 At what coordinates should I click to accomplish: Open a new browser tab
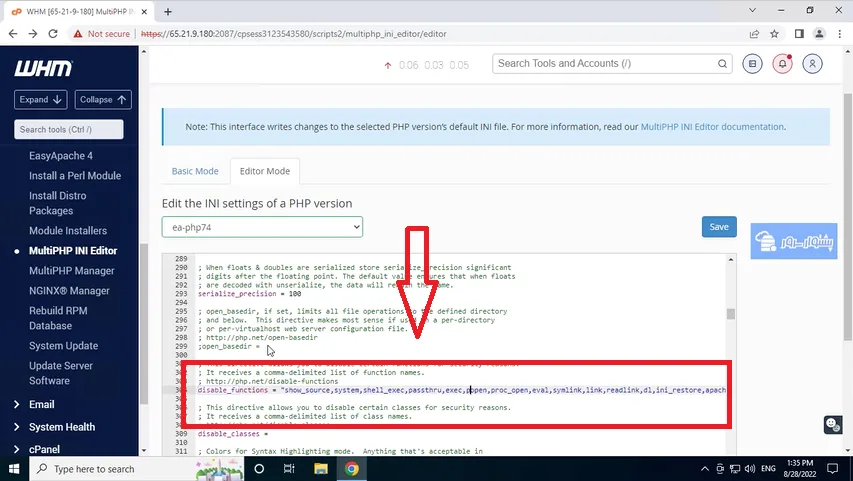point(168,11)
